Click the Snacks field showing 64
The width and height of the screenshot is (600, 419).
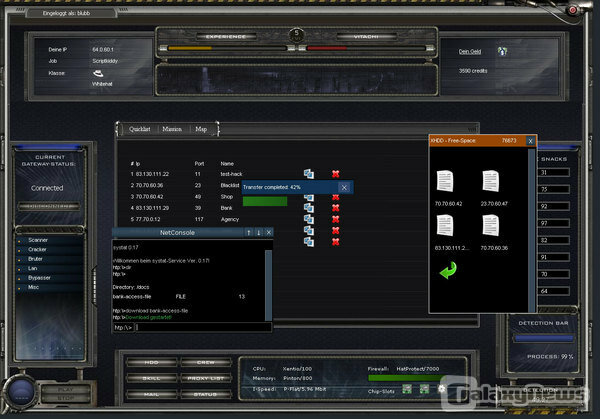pos(554,291)
